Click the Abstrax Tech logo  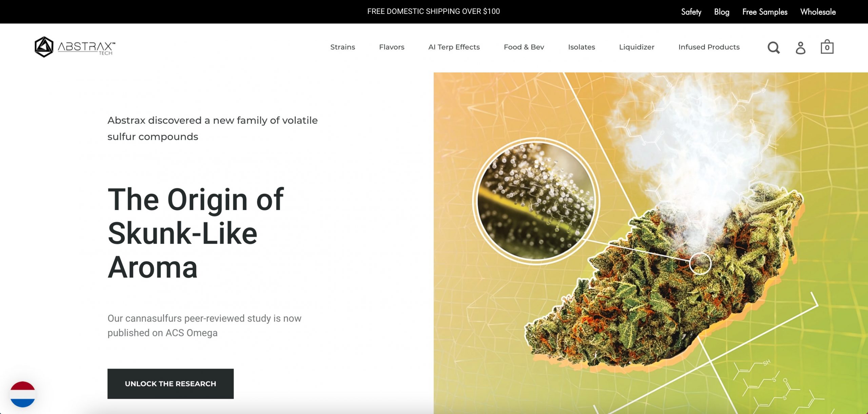tap(75, 47)
